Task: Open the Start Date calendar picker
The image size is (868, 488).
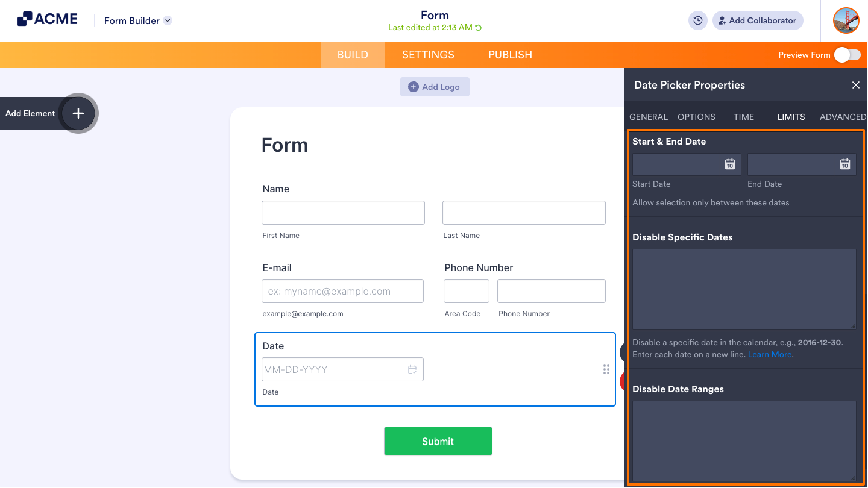Action: click(x=730, y=164)
